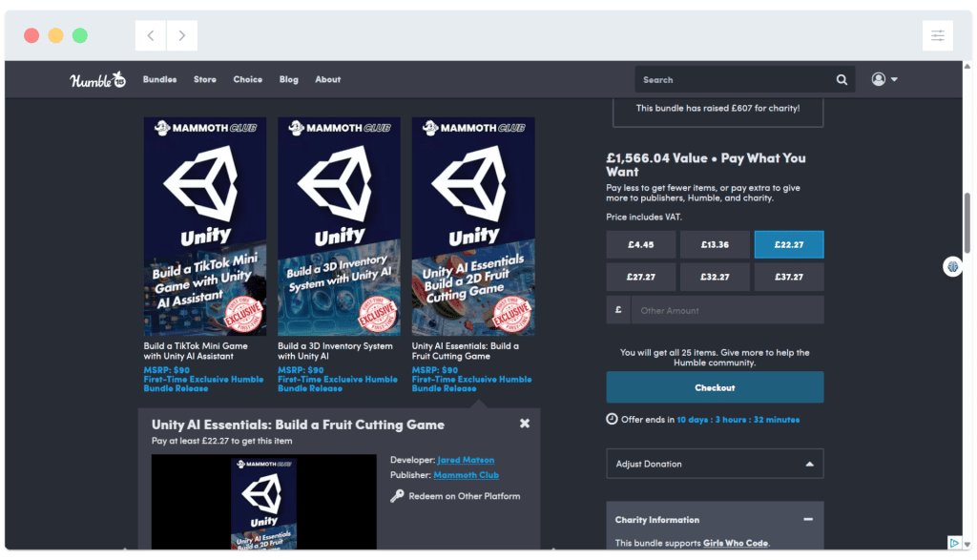Go back with the browser back arrow
This screenshot has width=977, height=560.
151,35
